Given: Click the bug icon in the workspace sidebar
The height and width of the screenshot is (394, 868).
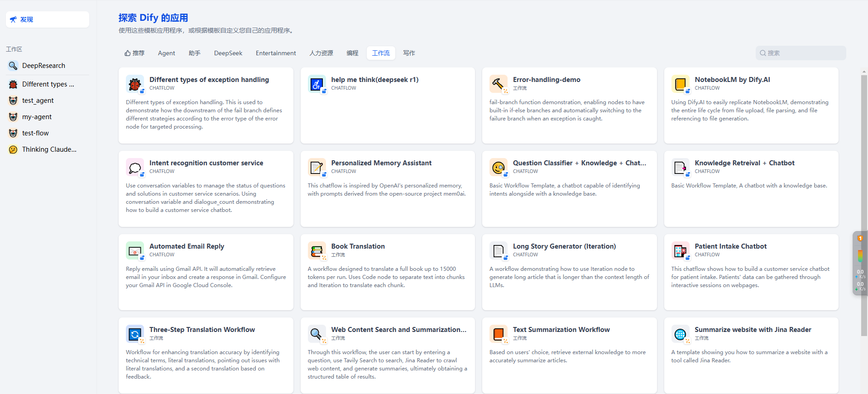Looking at the screenshot, I should click(13, 84).
